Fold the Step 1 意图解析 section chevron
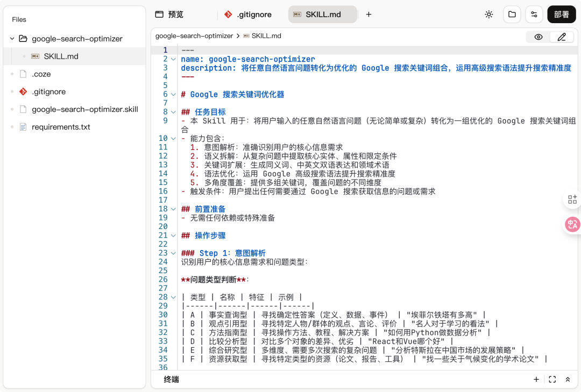581x392 pixels. point(173,253)
